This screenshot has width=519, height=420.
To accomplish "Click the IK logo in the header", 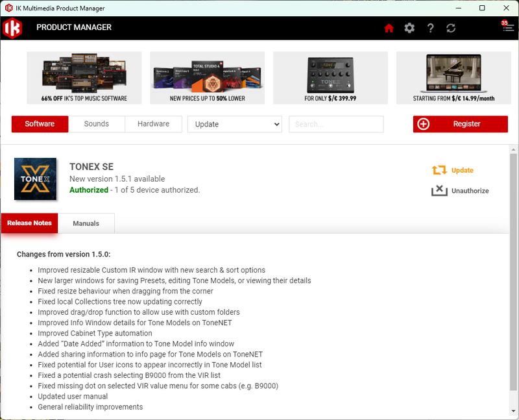I will click(12, 28).
